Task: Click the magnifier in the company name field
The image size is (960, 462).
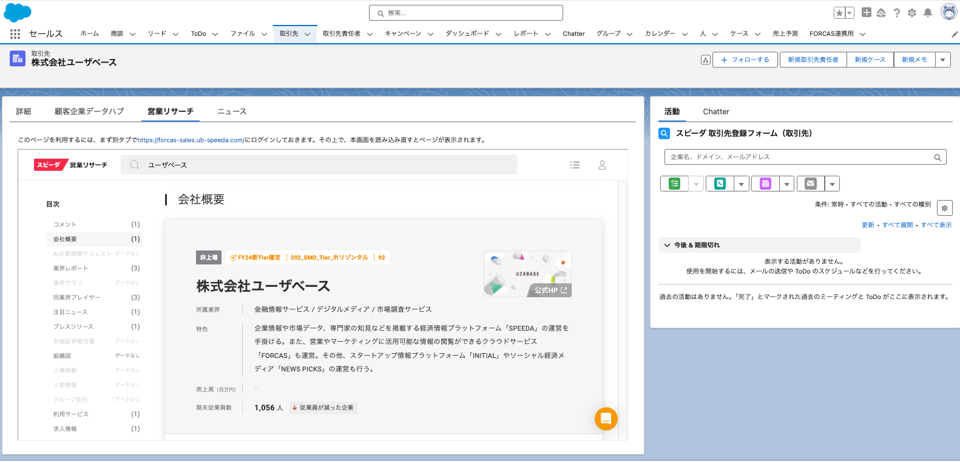Action: pos(937,157)
